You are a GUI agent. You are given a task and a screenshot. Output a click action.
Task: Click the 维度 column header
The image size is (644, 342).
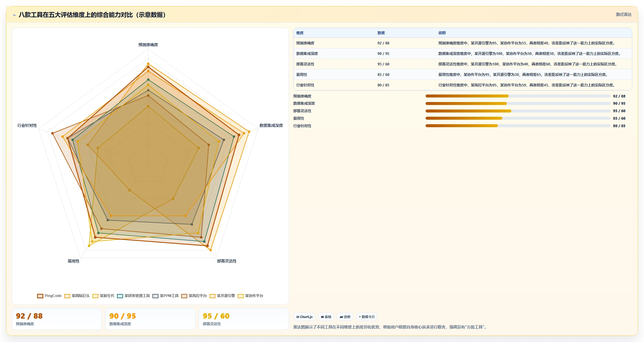click(x=300, y=33)
